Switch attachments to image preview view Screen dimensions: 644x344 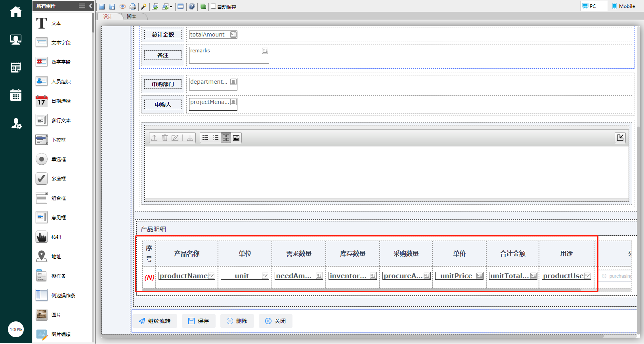point(236,138)
